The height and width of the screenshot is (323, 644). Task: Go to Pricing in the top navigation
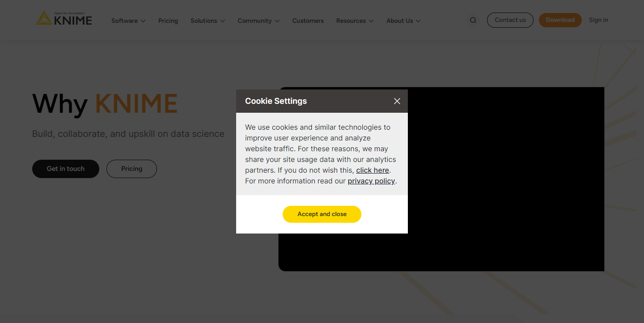click(x=168, y=21)
